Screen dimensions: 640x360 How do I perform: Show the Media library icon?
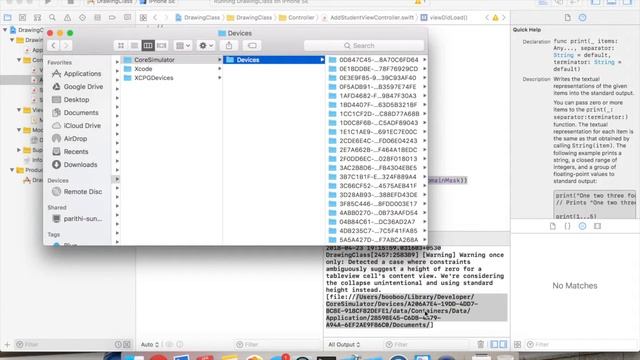click(598, 226)
